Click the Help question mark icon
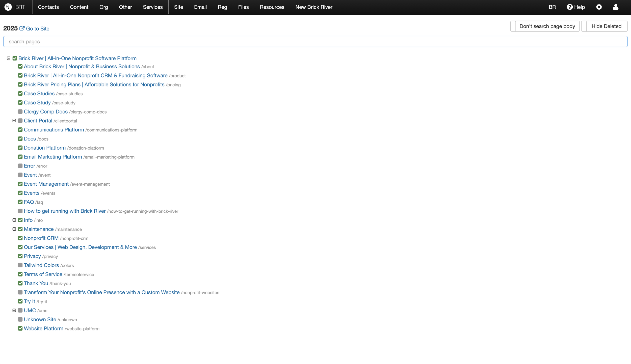The width and height of the screenshot is (631, 364). click(x=569, y=7)
